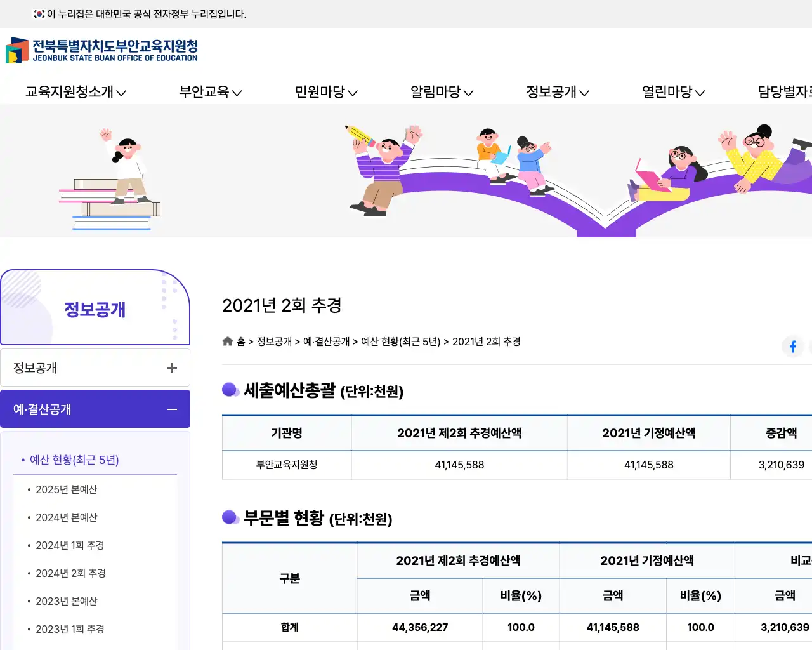Click 기관명 column header

[x=287, y=433]
